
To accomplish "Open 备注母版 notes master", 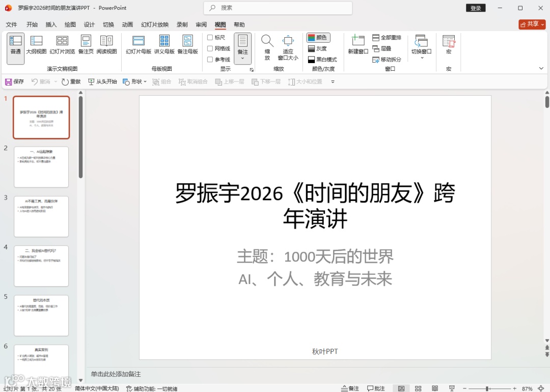I will (187, 45).
